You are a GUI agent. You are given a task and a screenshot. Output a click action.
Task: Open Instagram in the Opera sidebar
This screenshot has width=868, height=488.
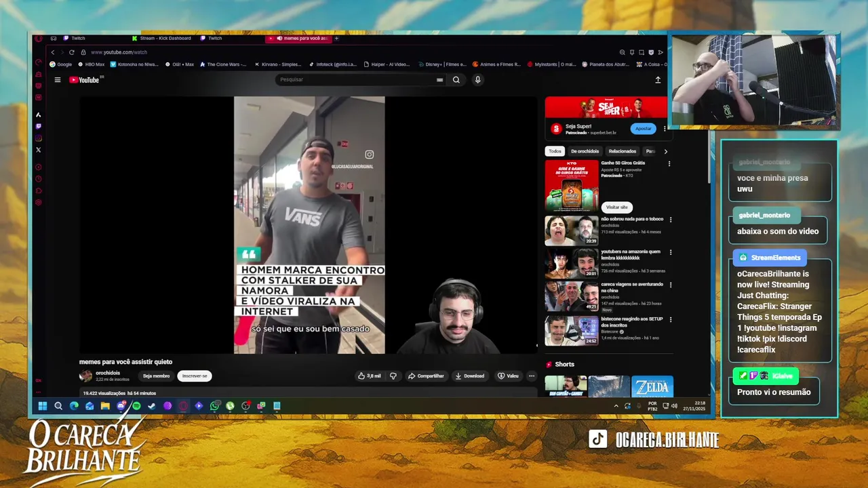pyautogui.click(x=39, y=138)
